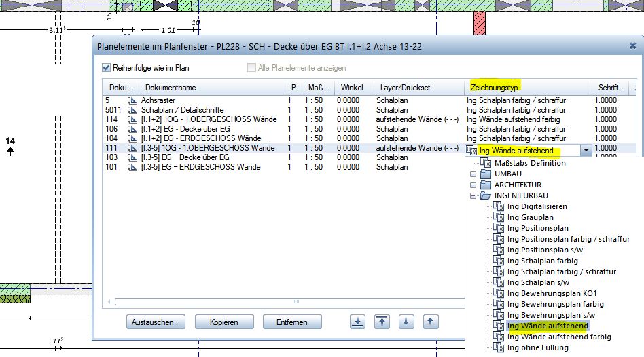
Task: Close the Planelemente dialog window
Action: click(632, 45)
